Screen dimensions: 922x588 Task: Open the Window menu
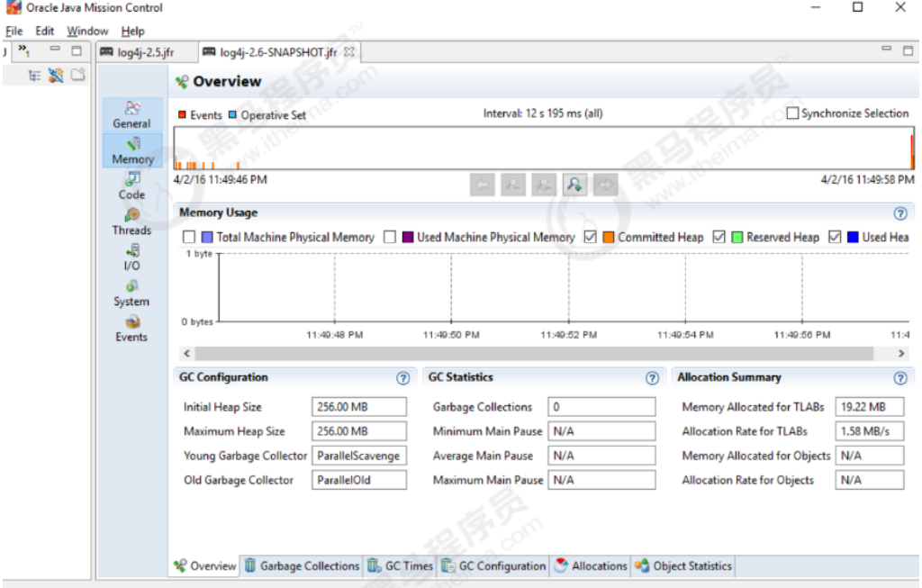click(87, 32)
